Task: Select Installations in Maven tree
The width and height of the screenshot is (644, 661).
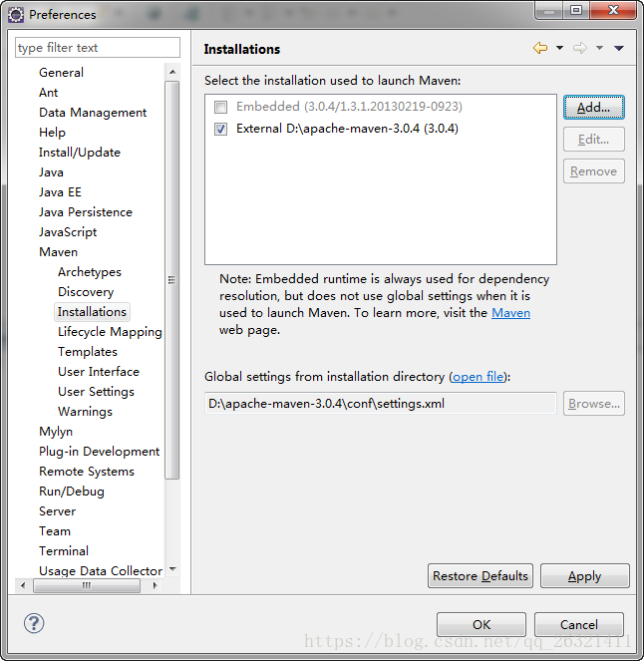Action: [x=92, y=312]
